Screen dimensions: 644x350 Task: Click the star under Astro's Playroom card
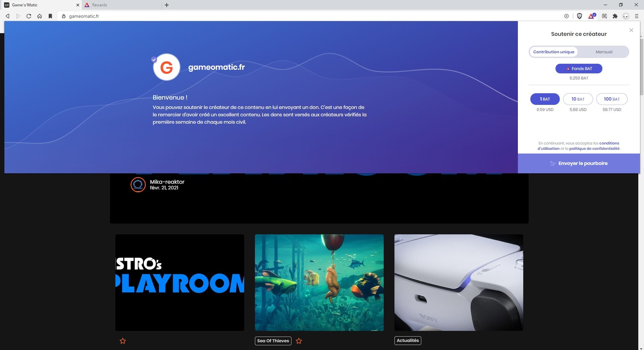point(123,341)
